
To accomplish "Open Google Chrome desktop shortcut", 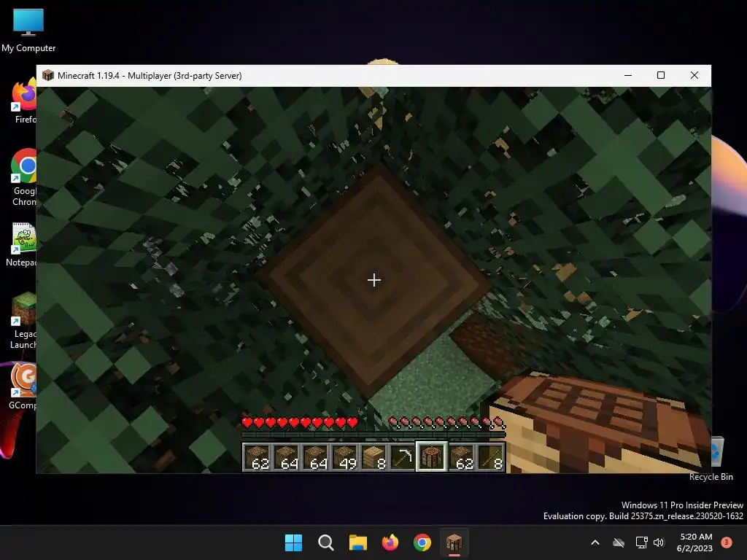I will pos(24,177).
